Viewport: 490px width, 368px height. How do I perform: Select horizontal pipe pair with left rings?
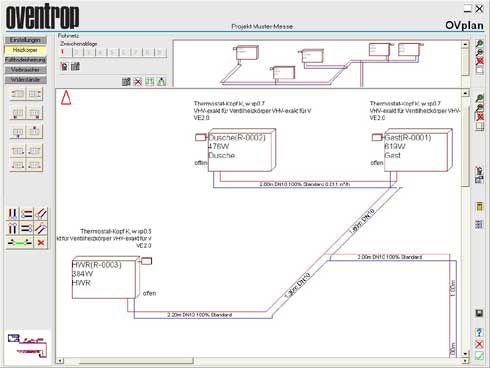tap(27, 214)
